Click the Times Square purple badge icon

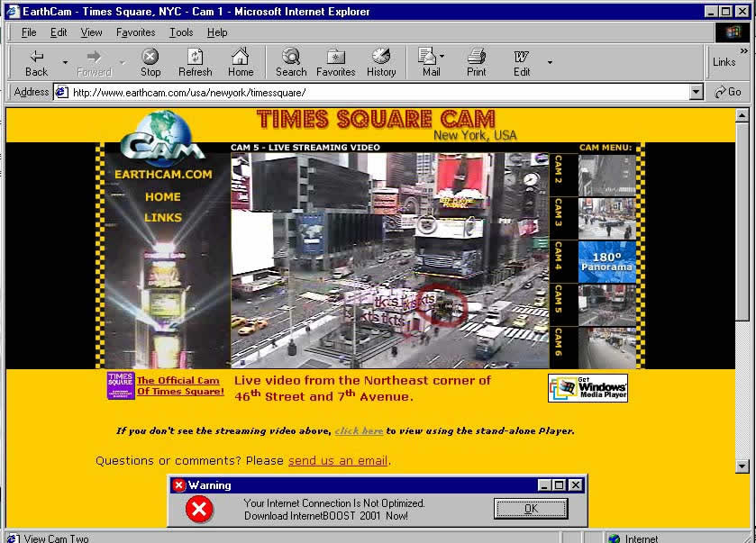click(121, 385)
